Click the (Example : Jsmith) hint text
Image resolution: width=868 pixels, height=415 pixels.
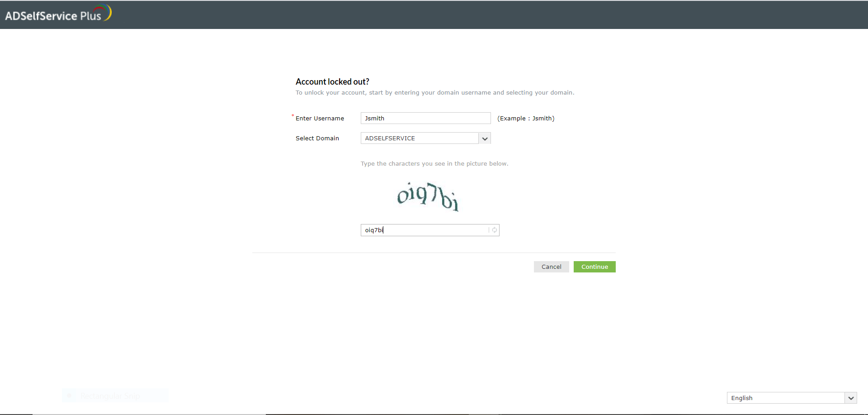[x=526, y=118]
